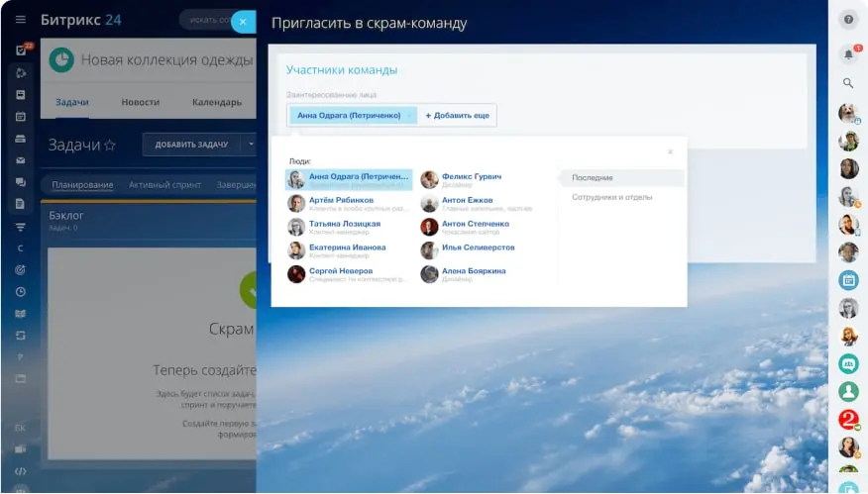Open the hamburger menu next to Битрикс 24
This screenshot has height=494, width=868.
click(x=20, y=20)
